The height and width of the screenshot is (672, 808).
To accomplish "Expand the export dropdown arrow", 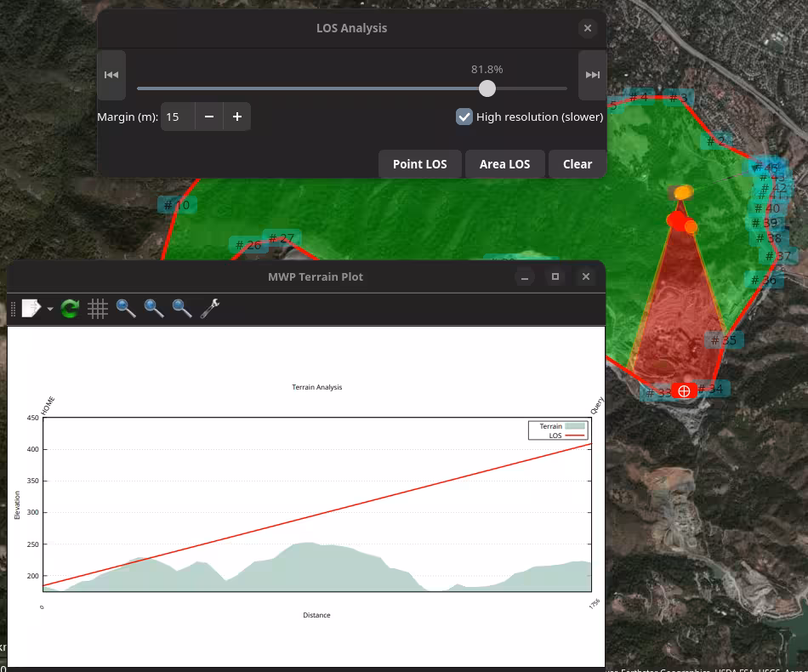I will pos(50,310).
